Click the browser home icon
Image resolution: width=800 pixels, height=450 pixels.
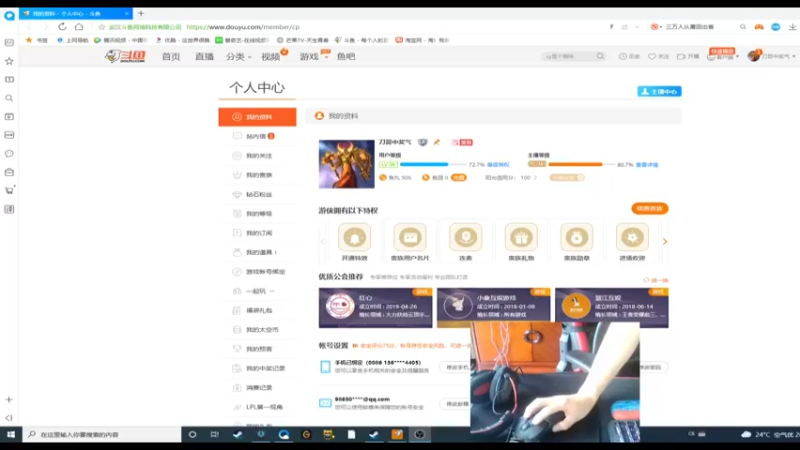tap(79, 27)
